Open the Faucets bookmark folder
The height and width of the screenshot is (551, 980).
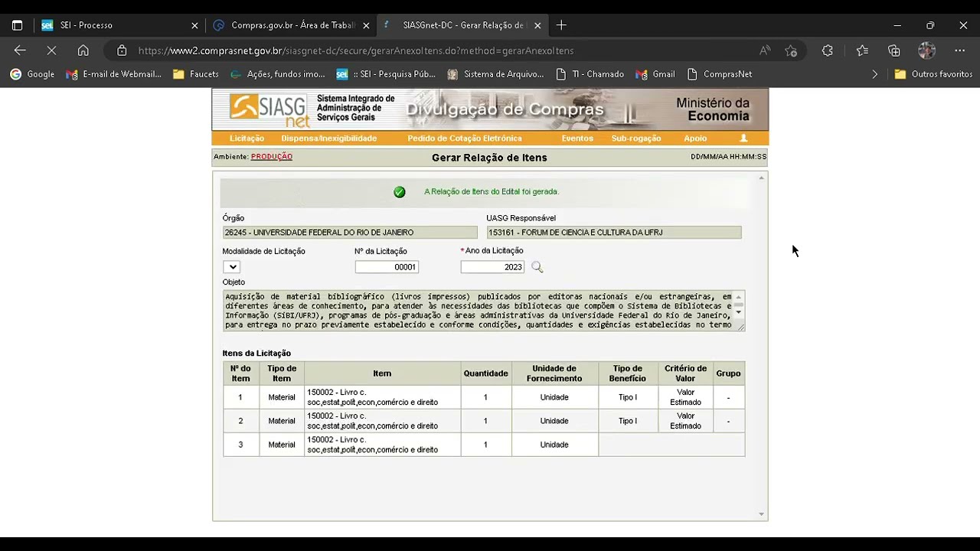pyautogui.click(x=196, y=74)
